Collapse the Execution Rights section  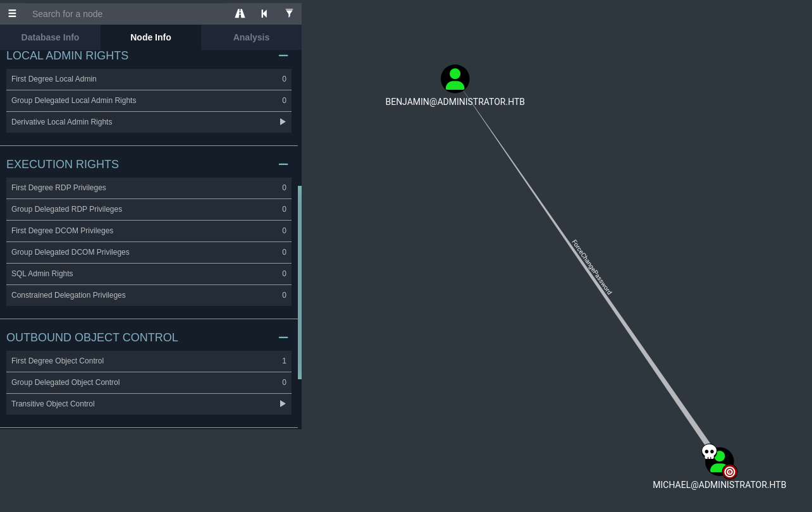[283, 164]
